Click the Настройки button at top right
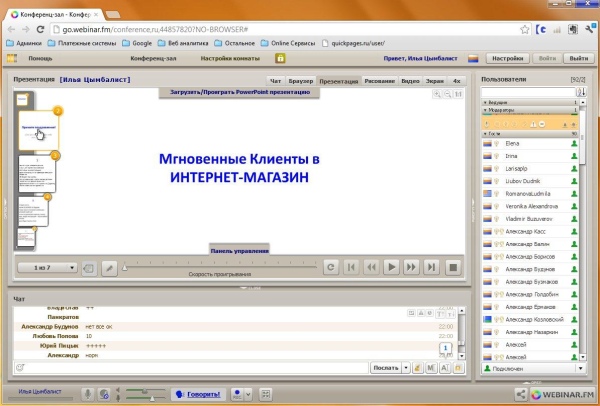The height and width of the screenshot is (406, 600). (509, 58)
